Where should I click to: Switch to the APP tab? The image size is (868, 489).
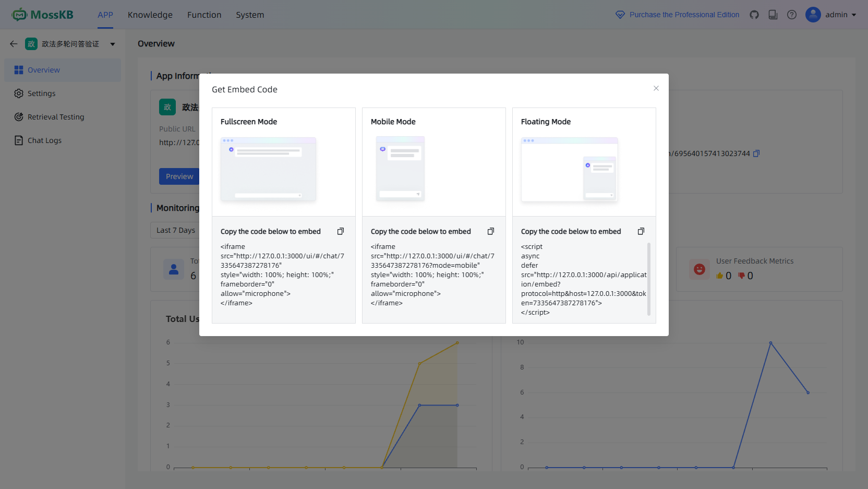pyautogui.click(x=105, y=15)
